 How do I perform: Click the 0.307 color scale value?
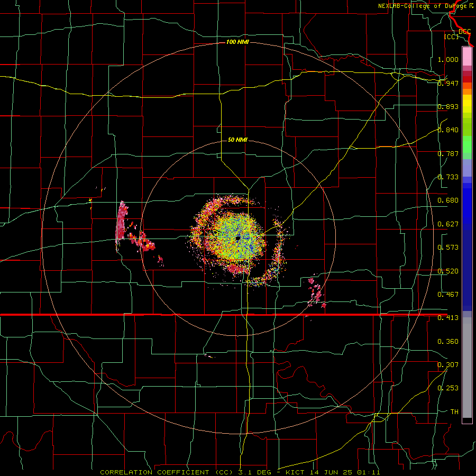click(x=448, y=365)
